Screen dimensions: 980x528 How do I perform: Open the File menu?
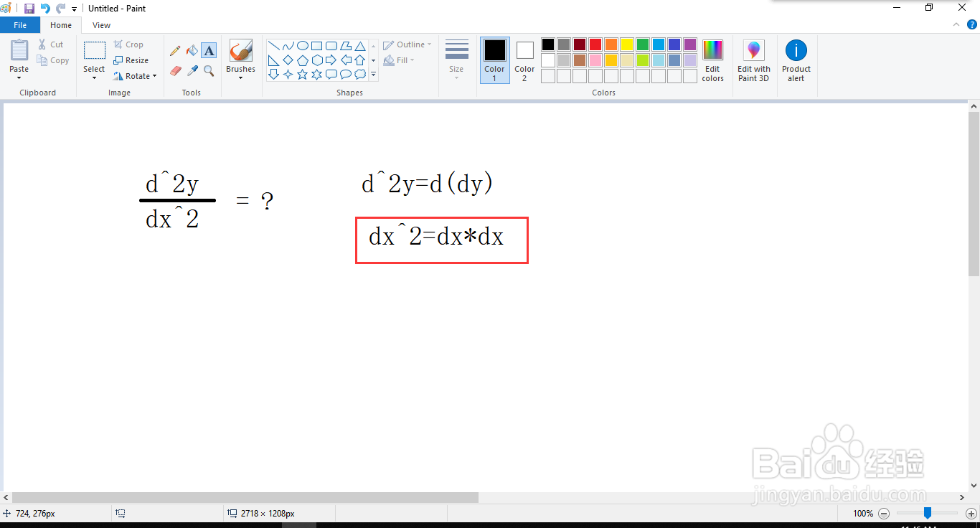coord(20,24)
